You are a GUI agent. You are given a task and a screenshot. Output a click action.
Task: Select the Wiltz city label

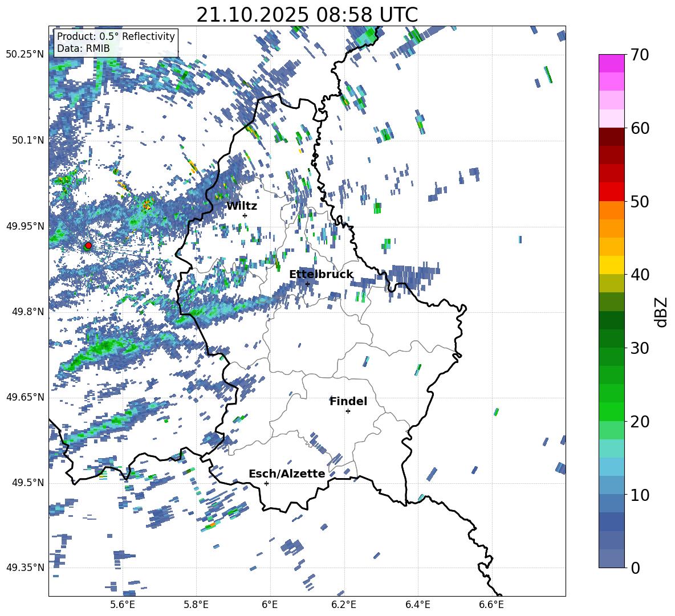[x=242, y=206]
